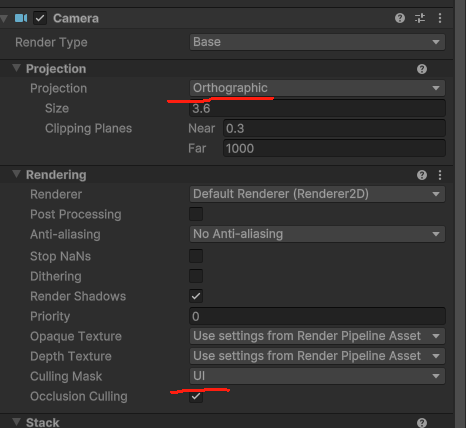
Task: Open the Rendering section more options menu
Action: coord(440,175)
